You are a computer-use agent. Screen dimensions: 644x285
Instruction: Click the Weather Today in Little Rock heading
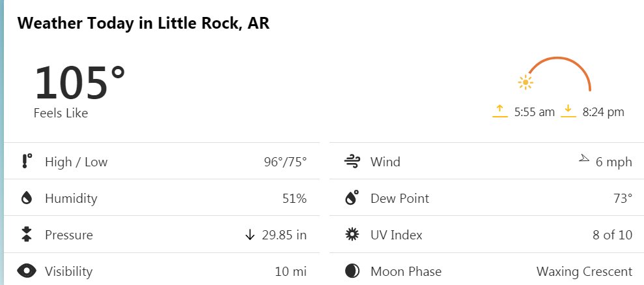(143, 23)
